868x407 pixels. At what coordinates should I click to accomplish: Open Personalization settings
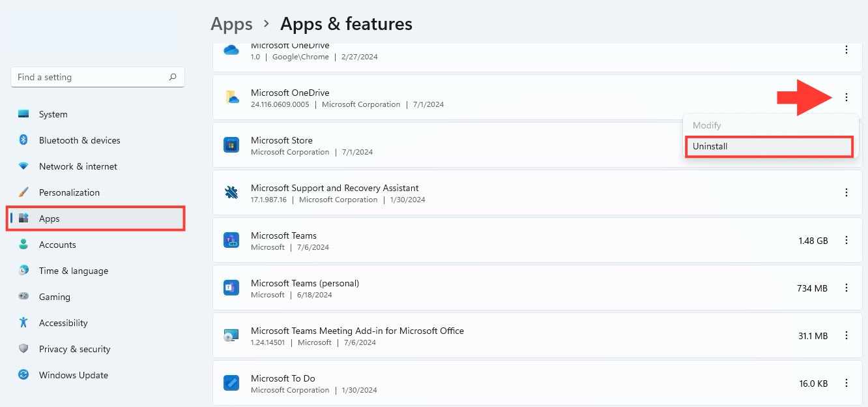tap(96, 192)
